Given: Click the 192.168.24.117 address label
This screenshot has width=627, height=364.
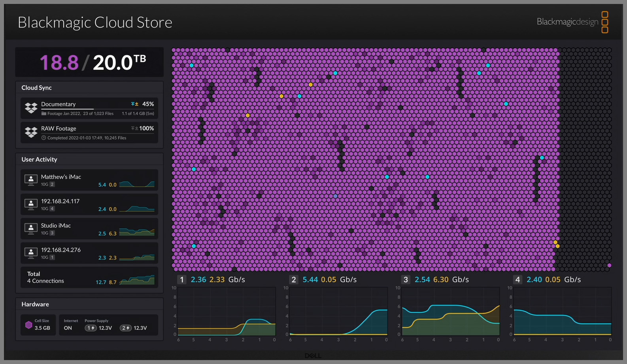Looking at the screenshot, I should 60,201.
